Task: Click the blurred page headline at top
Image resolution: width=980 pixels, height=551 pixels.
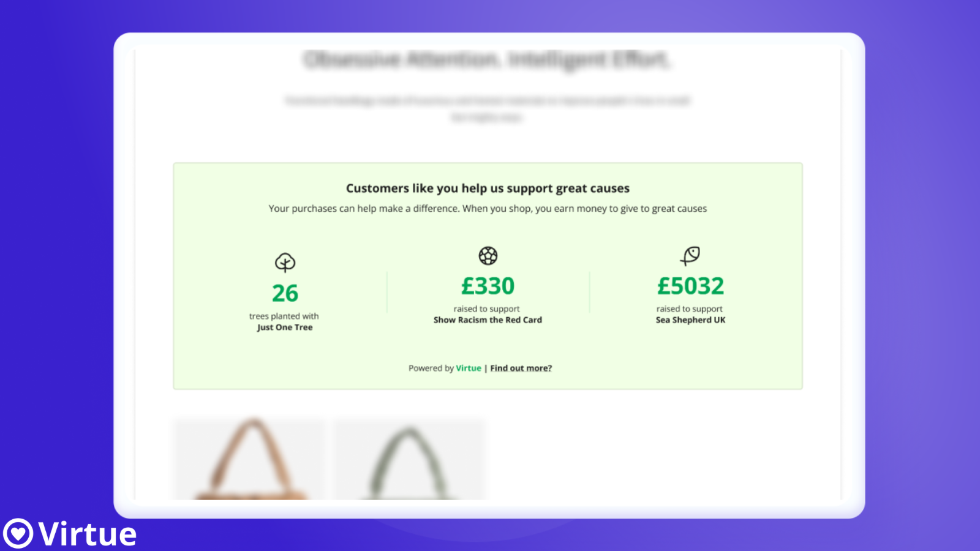Action: click(x=488, y=59)
